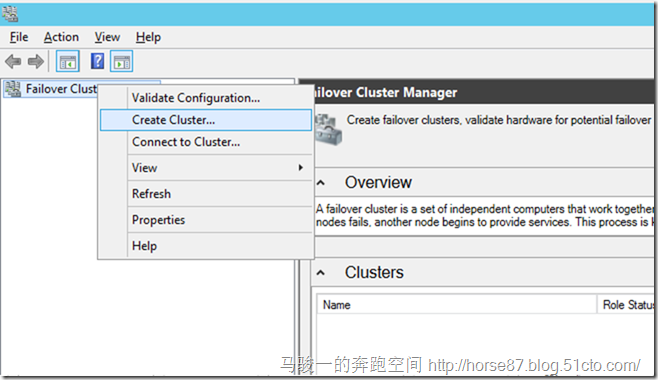Click the Overview section heading
658x380 pixels.
click(378, 182)
